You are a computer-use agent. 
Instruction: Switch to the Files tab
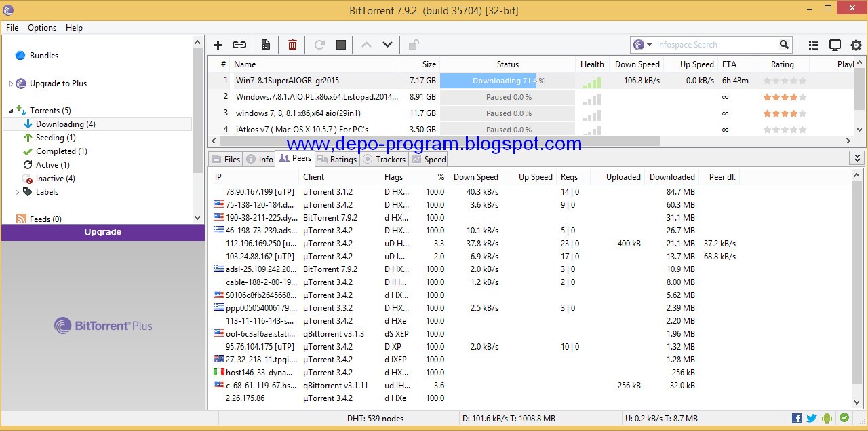(x=226, y=160)
